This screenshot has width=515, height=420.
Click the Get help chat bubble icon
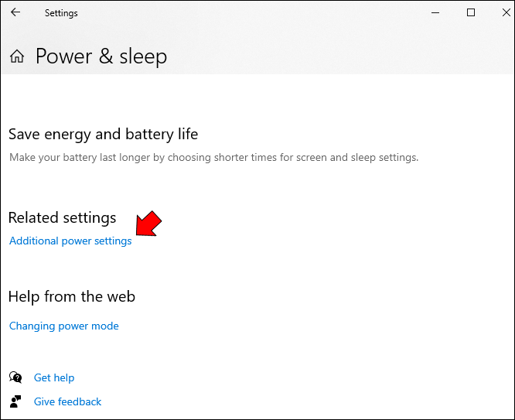(15, 377)
